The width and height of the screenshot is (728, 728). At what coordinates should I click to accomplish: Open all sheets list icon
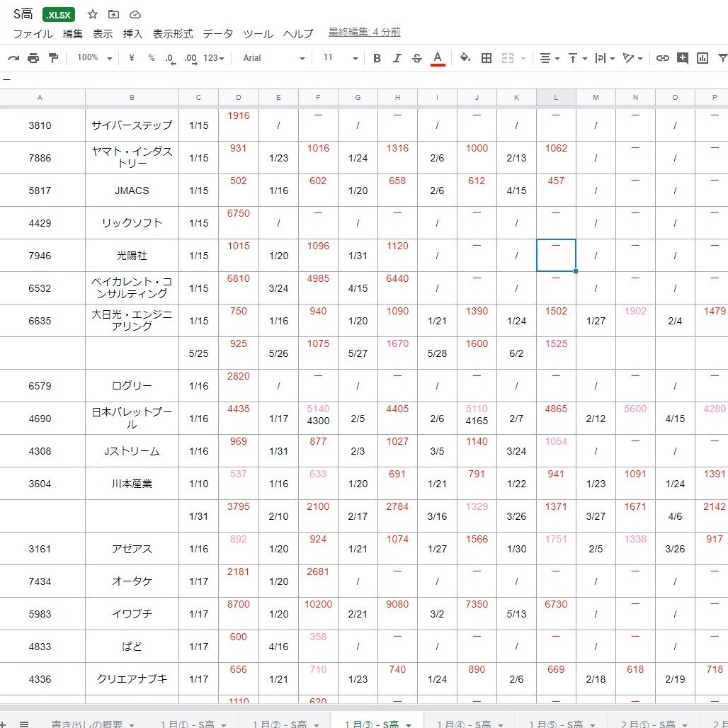[24, 723]
